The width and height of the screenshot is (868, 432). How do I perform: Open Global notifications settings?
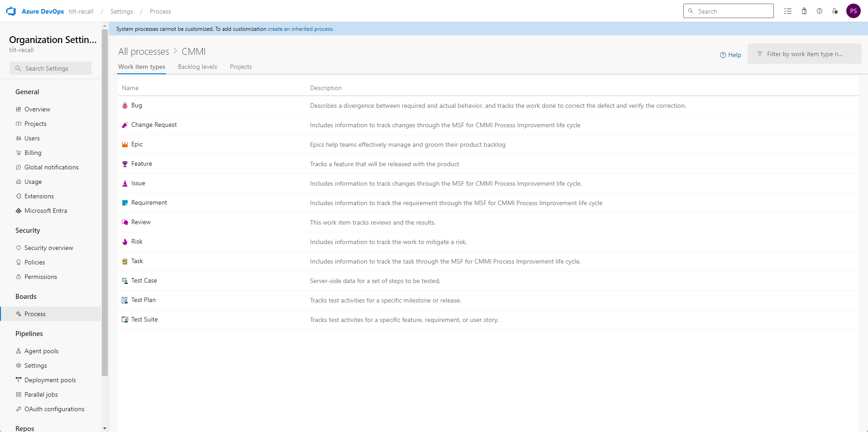(51, 167)
